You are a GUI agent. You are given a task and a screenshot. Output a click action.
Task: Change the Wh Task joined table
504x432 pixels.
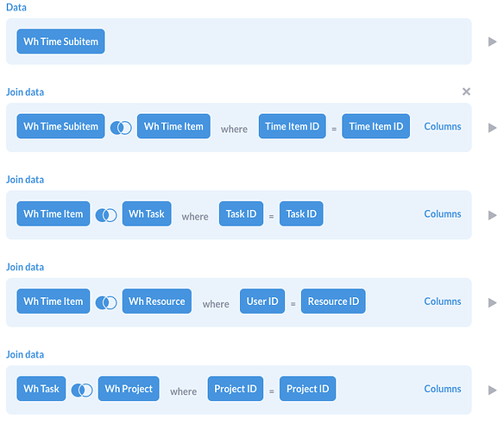pos(147,214)
